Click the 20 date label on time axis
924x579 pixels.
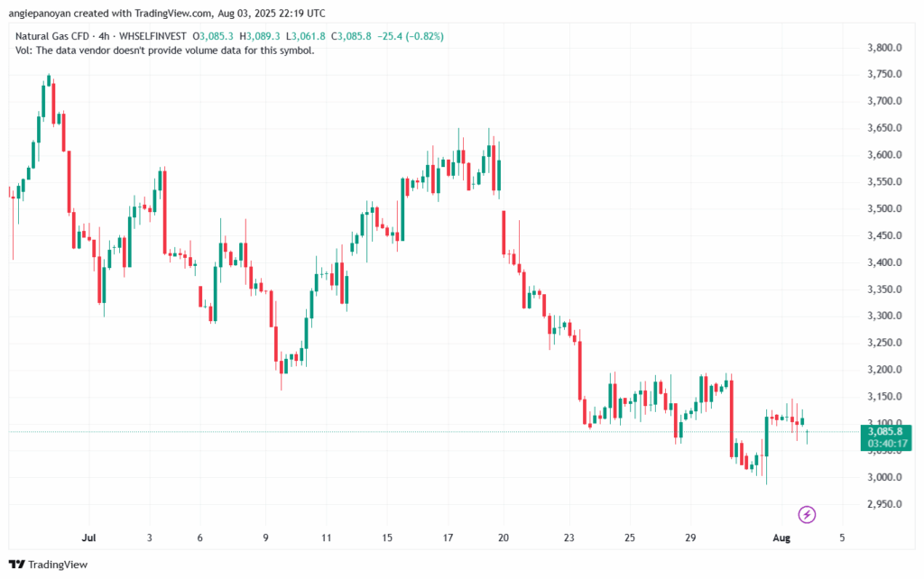pyautogui.click(x=504, y=538)
